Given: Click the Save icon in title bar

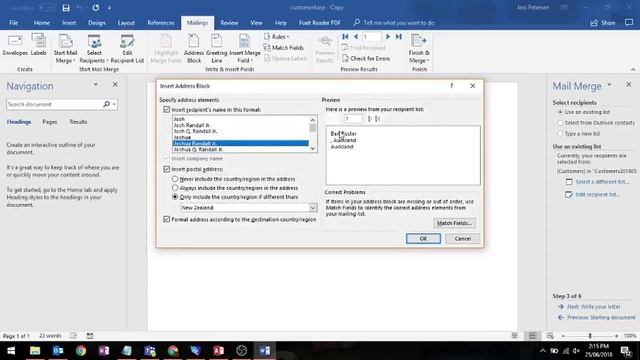Looking at the screenshot, I should tap(66, 8).
